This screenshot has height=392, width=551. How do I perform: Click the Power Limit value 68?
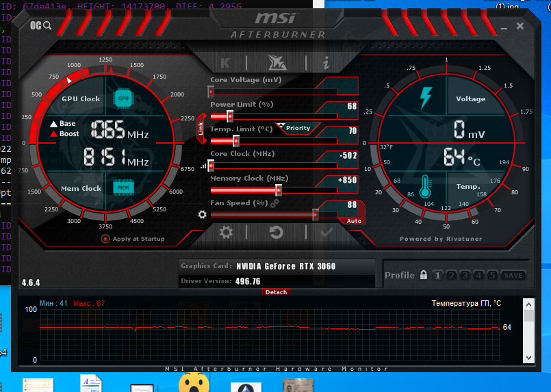click(352, 106)
